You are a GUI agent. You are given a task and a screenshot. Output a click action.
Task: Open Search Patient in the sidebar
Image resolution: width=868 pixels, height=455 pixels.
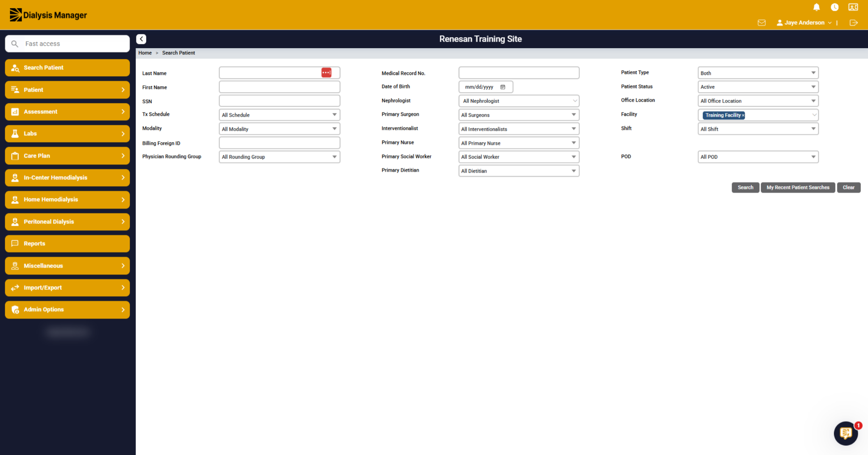click(x=67, y=68)
